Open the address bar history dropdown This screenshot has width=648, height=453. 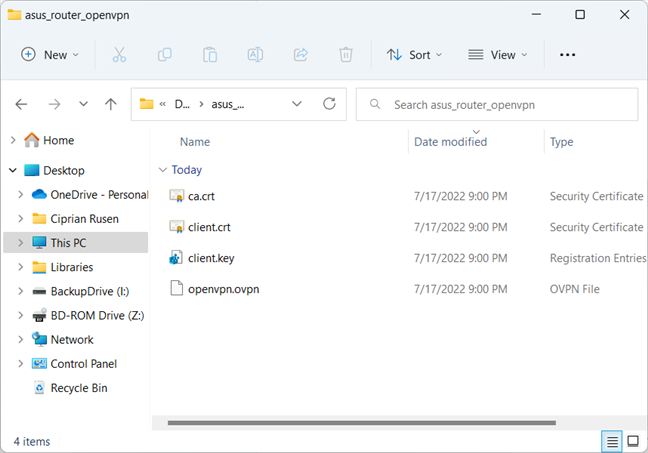pos(297,103)
